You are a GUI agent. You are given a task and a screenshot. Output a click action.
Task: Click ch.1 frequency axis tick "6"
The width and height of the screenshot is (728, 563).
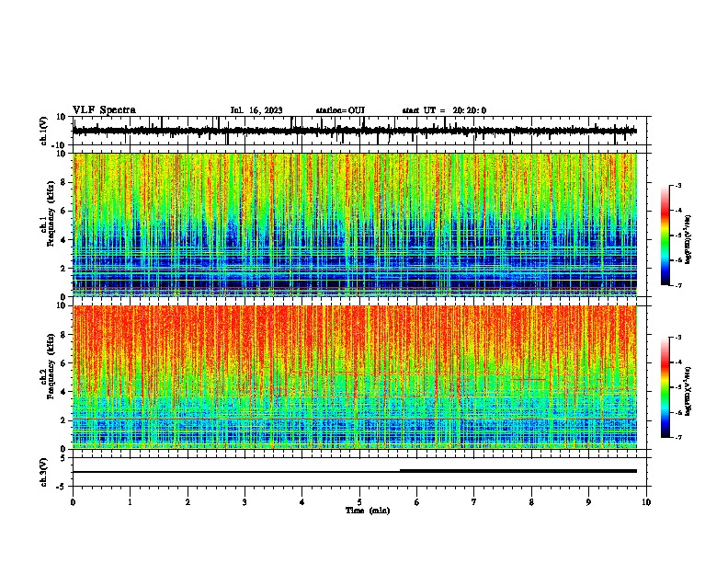pos(63,211)
